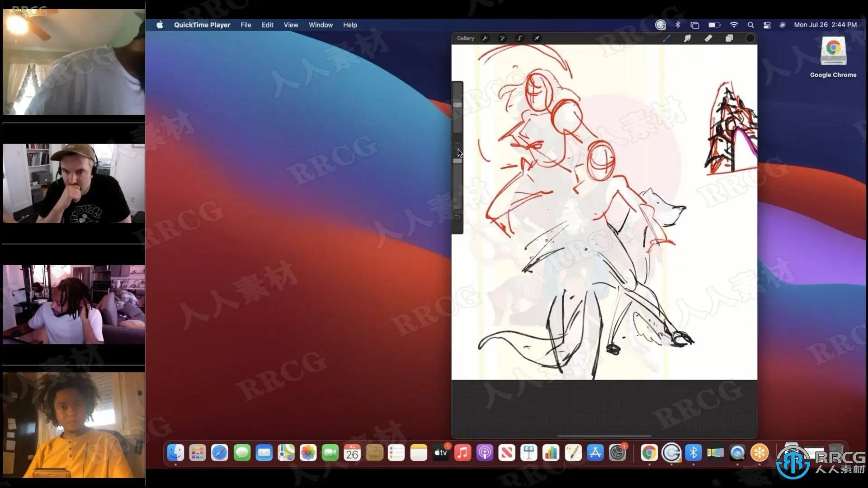
Task: Click the brush opacity slider handle
Action: pos(458,161)
